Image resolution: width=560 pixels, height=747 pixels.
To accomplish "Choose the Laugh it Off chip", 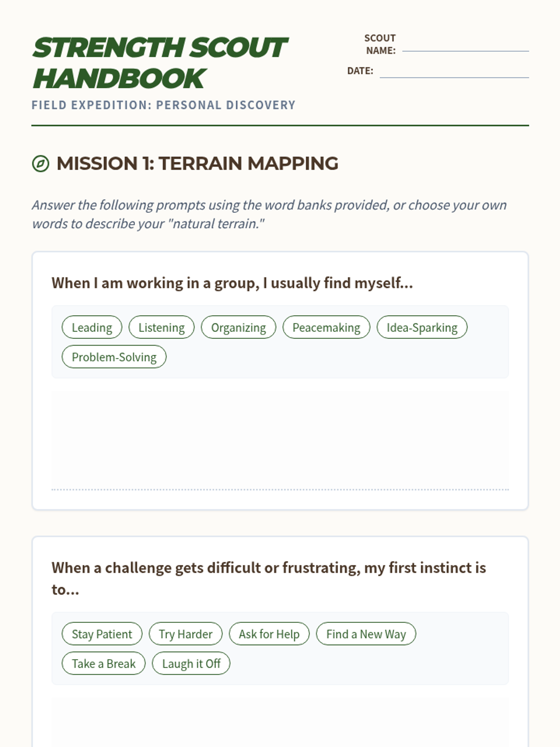I will tap(191, 663).
